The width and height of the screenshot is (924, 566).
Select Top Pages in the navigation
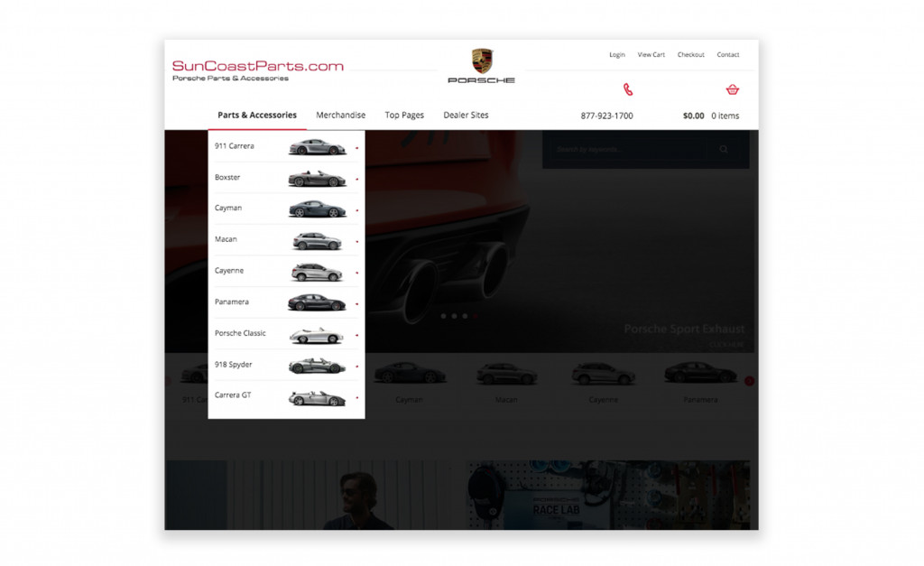pyautogui.click(x=404, y=115)
